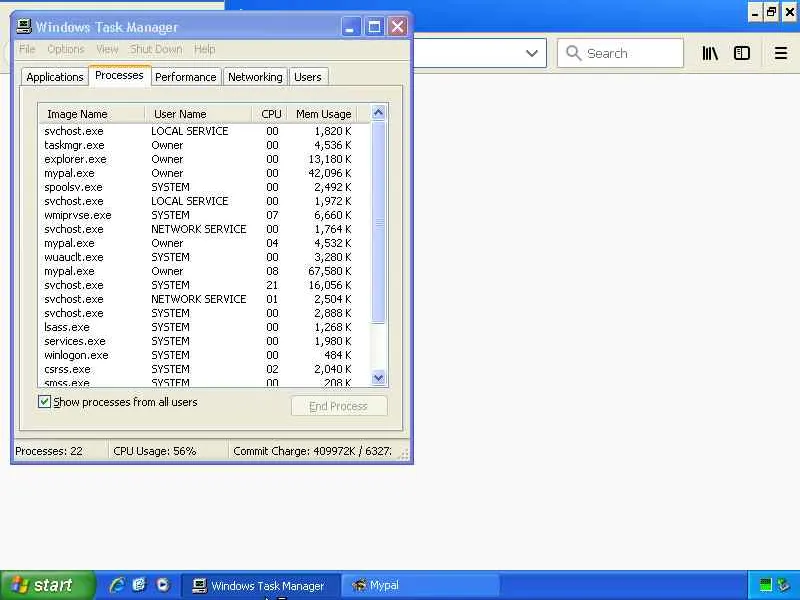Sort by Mem Usage column header
Viewport: 800px width, 600px height.
pyautogui.click(x=322, y=114)
